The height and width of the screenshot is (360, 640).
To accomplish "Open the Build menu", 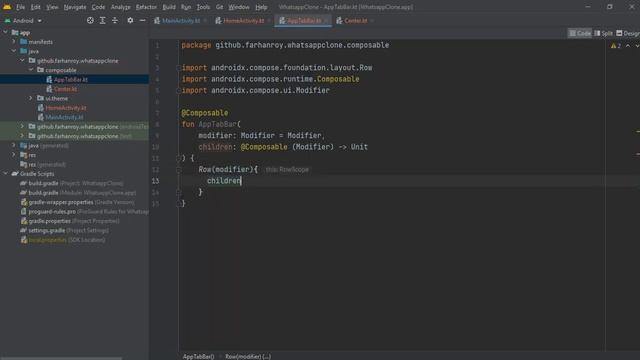I will (169, 7).
